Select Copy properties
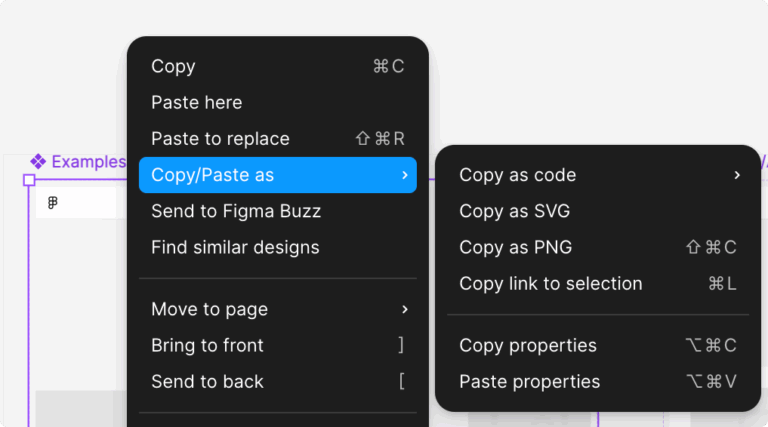The height and width of the screenshot is (427, 768). click(x=528, y=345)
